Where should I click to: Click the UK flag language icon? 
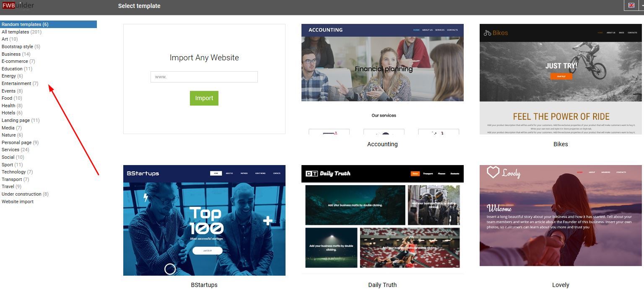pyautogui.click(x=631, y=5)
